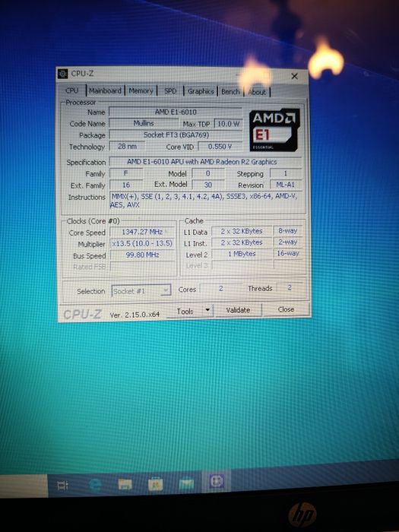Viewport: 399px width, 532px height.
Task: Open the Socket #1 selection dropdown
Action: tap(141, 291)
